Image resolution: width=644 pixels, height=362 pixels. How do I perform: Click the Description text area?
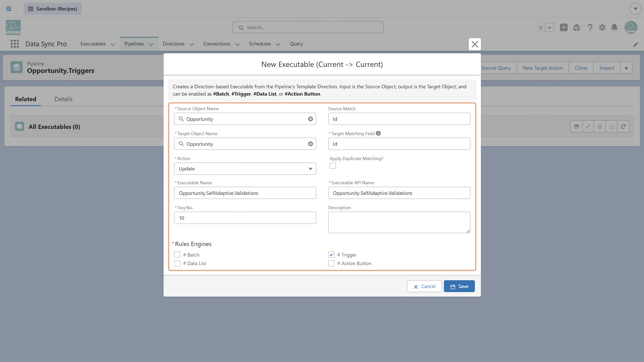click(x=399, y=222)
